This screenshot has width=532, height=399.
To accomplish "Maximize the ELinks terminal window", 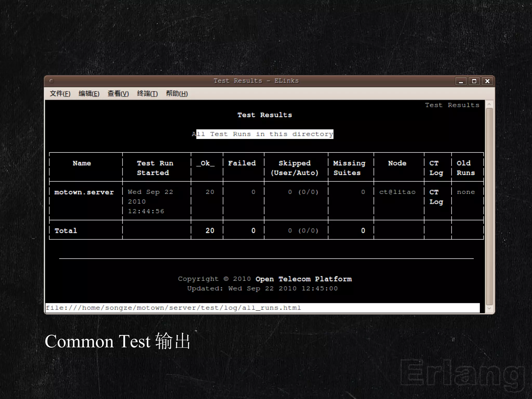I will coord(474,81).
